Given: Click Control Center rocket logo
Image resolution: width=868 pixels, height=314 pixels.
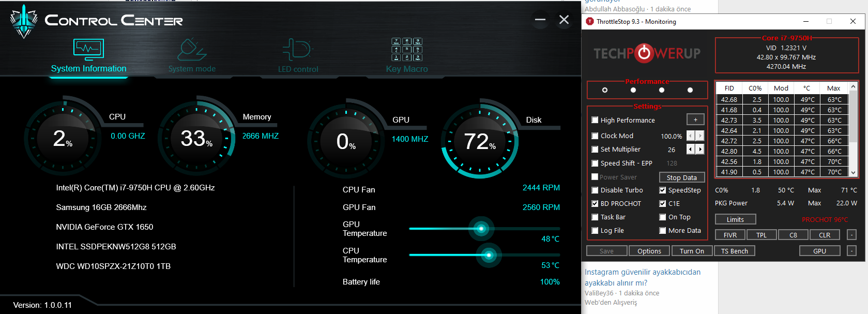Looking at the screenshot, I should [x=24, y=22].
